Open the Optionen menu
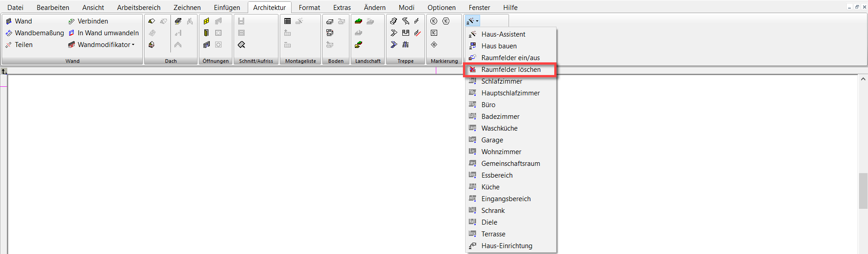Screen dimensions: 868x254 coord(442,8)
